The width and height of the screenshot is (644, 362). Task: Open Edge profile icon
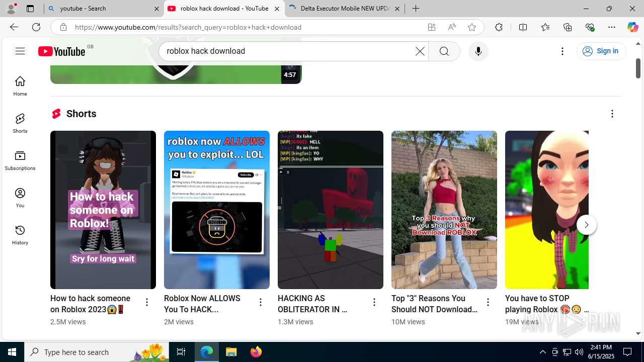[12, 8]
